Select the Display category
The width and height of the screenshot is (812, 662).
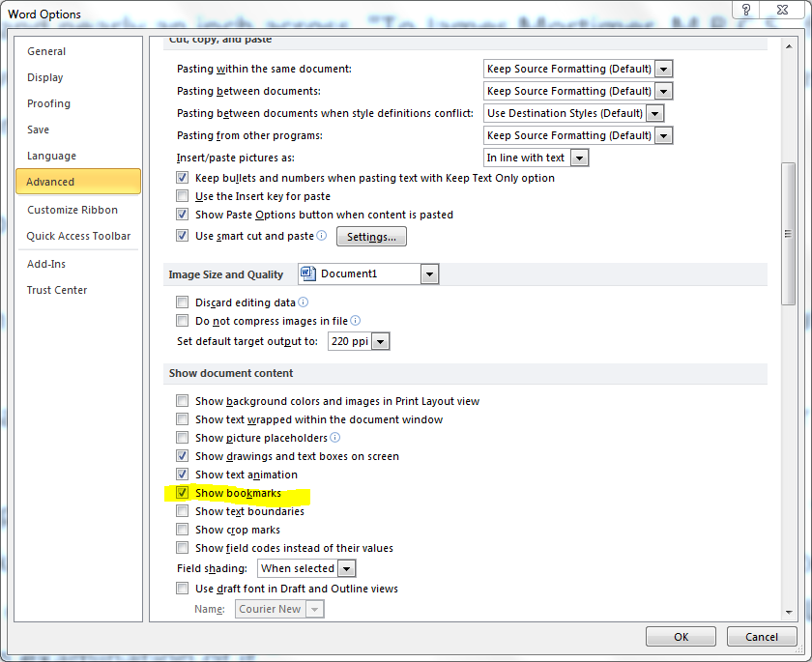[x=45, y=77]
